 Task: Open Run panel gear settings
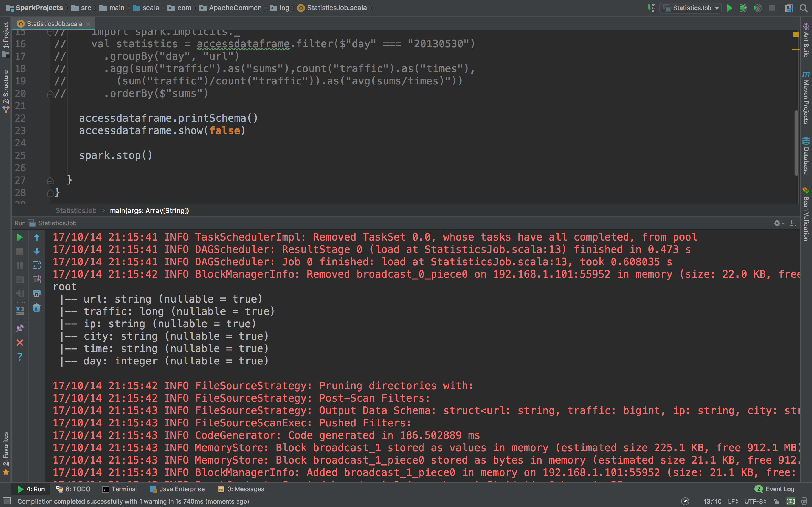pyautogui.click(x=777, y=223)
